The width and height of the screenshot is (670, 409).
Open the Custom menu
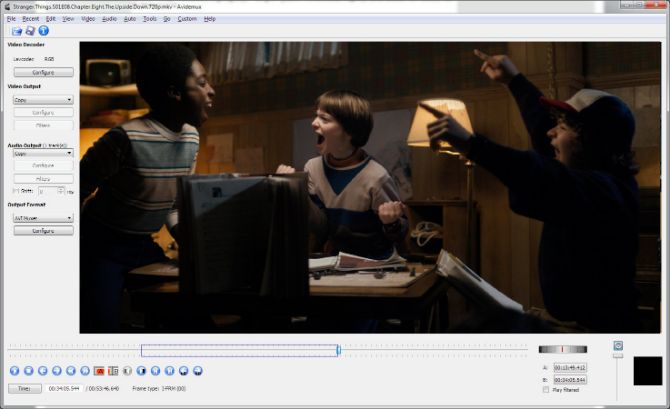(187, 19)
